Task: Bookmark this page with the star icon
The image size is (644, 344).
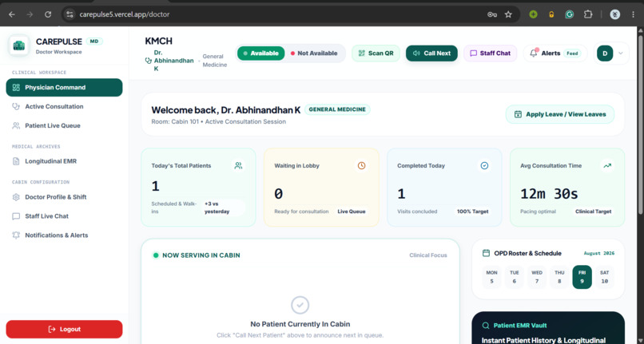Action: click(x=508, y=14)
